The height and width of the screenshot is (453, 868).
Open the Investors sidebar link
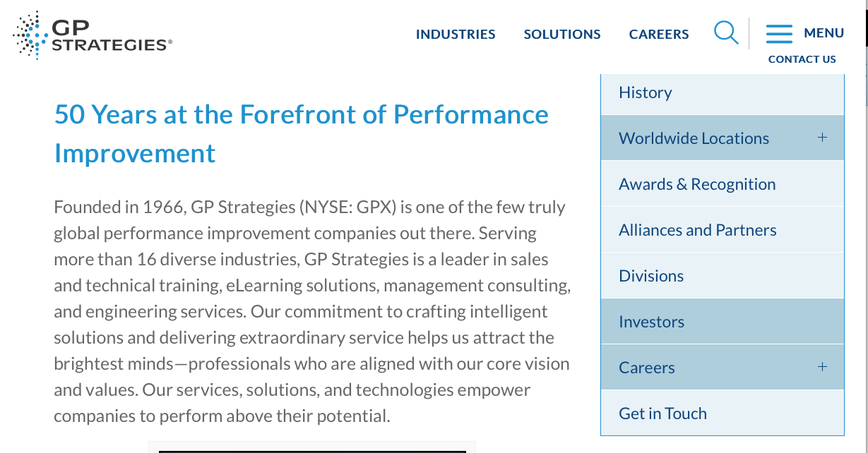click(x=651, y=322)
